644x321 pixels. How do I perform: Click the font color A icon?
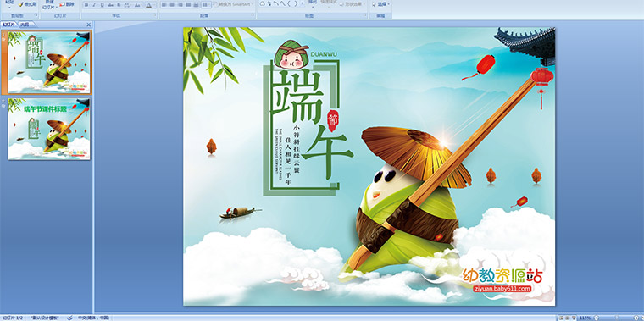click(x=149, y=5)
